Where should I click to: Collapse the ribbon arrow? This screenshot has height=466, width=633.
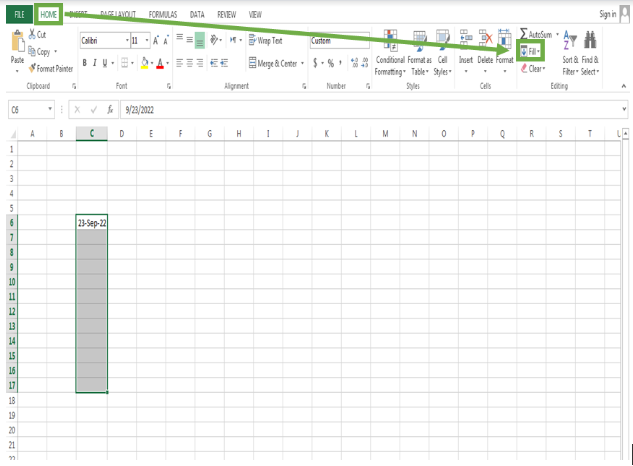coord(623,86)
